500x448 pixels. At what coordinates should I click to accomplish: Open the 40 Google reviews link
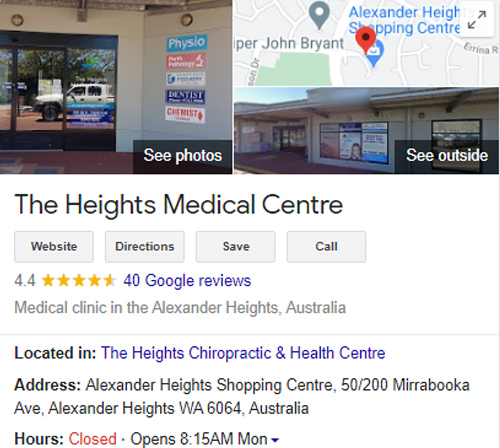coord(187,280)
